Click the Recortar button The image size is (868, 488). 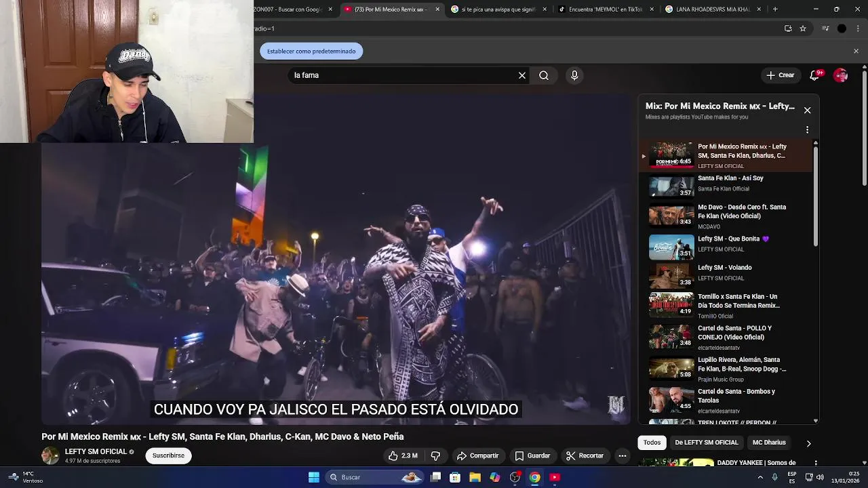(585, 455)
